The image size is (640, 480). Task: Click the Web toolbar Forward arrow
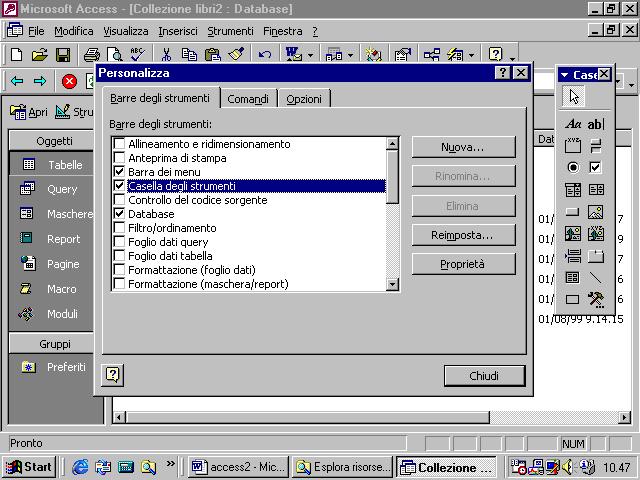40,81
